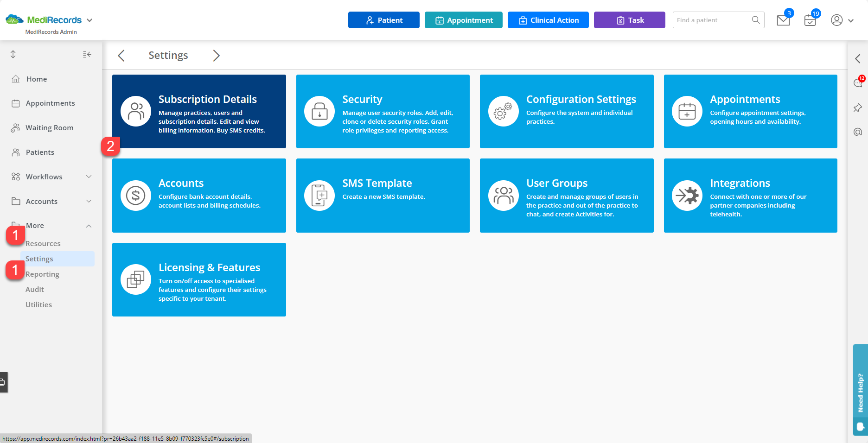Open the notification bell showing 12
The width and height of the screenshot is (868, 443).
coord(857,83)
